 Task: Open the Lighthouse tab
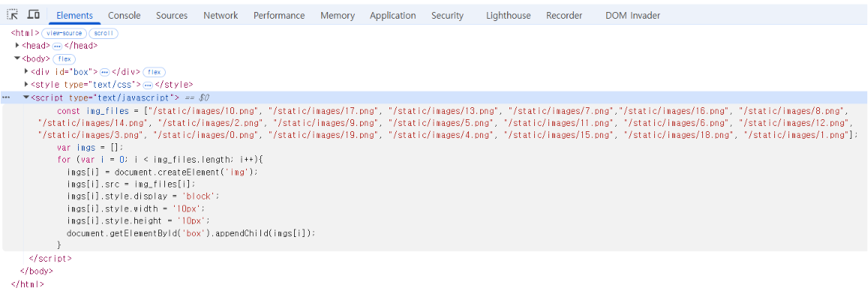tap(508, 16)
